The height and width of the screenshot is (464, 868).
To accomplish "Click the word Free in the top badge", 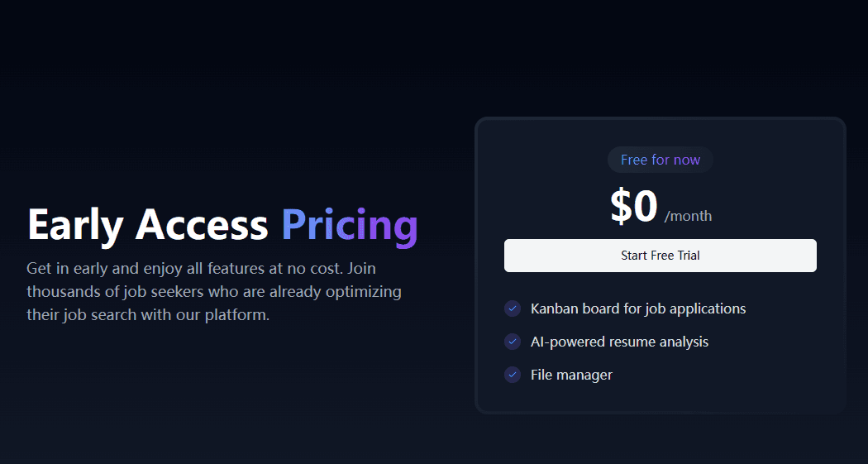I will pyautogui.click(x=633, y=160).
